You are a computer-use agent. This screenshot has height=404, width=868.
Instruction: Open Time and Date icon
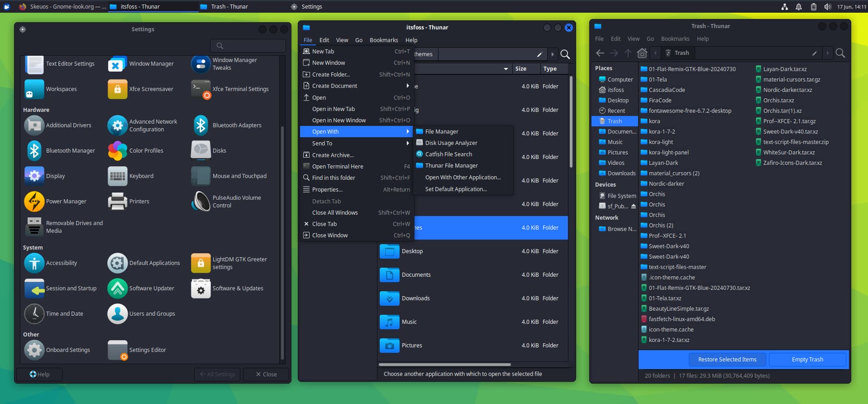click(34, 314)
